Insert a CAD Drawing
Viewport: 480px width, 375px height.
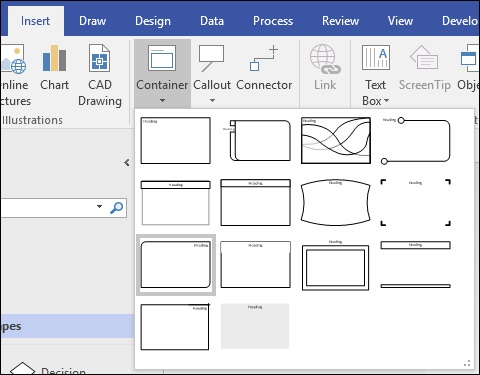pyautogui.click(x=100, y=75)
